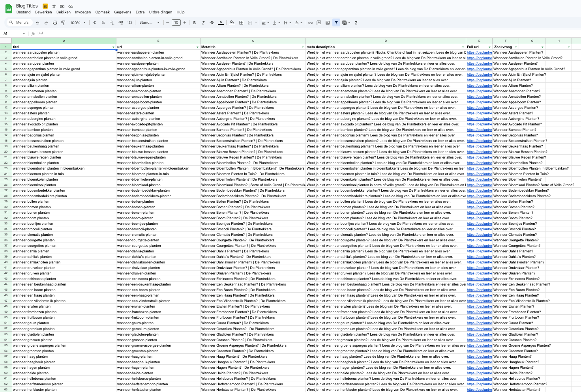581x392 pixels.
Task: Click the formula bar showing titel
Action: click(x=308, y=34)
